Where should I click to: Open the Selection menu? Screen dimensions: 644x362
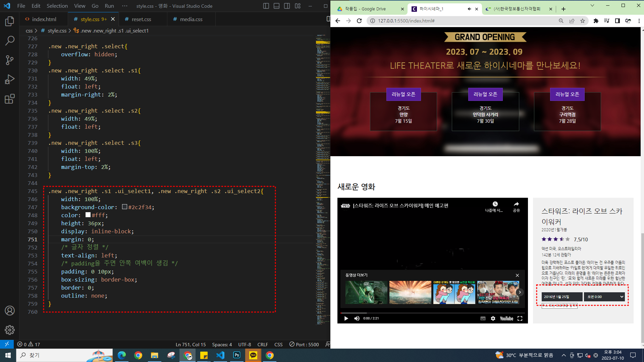57,6
